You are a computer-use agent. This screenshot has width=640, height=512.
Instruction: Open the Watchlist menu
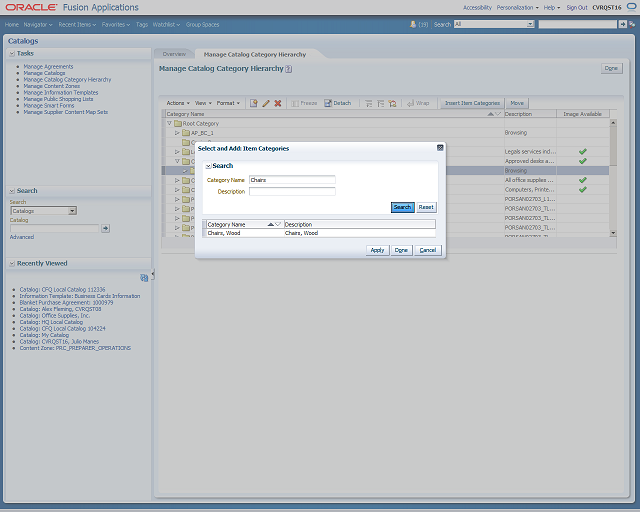[x=166, y=24]
